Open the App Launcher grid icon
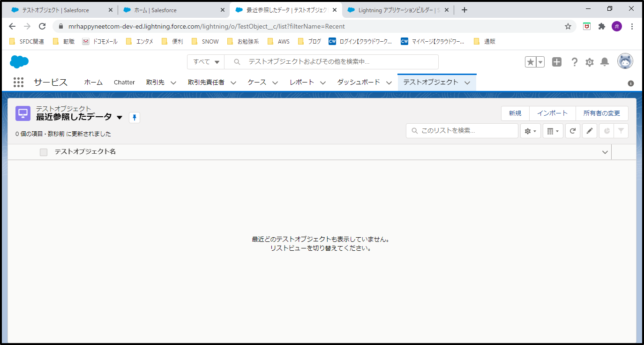The height and width of the screenshot is (345, 644). [x=18, y=82]
